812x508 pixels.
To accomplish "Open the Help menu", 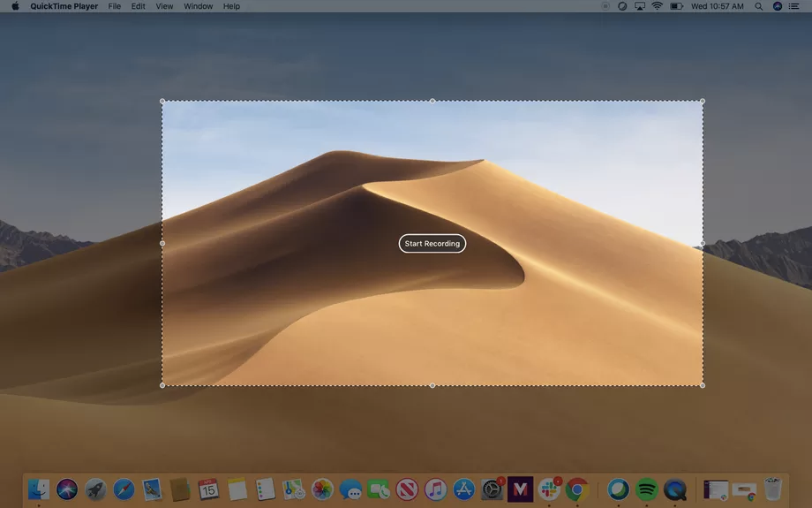I will (231, 6).
